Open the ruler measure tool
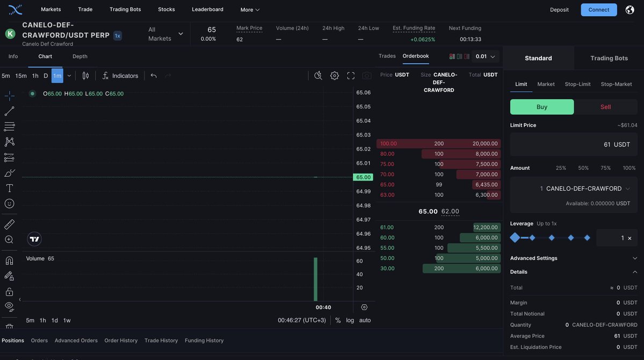The image size is (644, 360). (9, 224)
